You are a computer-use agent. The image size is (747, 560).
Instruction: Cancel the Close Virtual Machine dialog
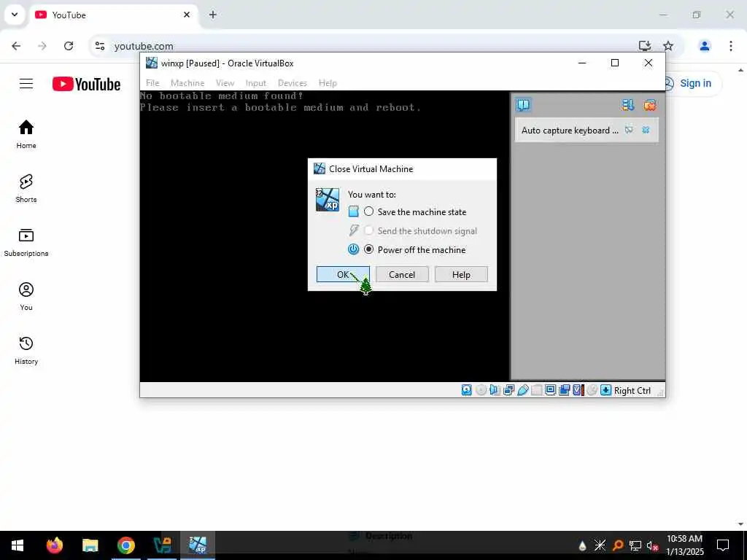pyautogui.click(x=402, y=274)
